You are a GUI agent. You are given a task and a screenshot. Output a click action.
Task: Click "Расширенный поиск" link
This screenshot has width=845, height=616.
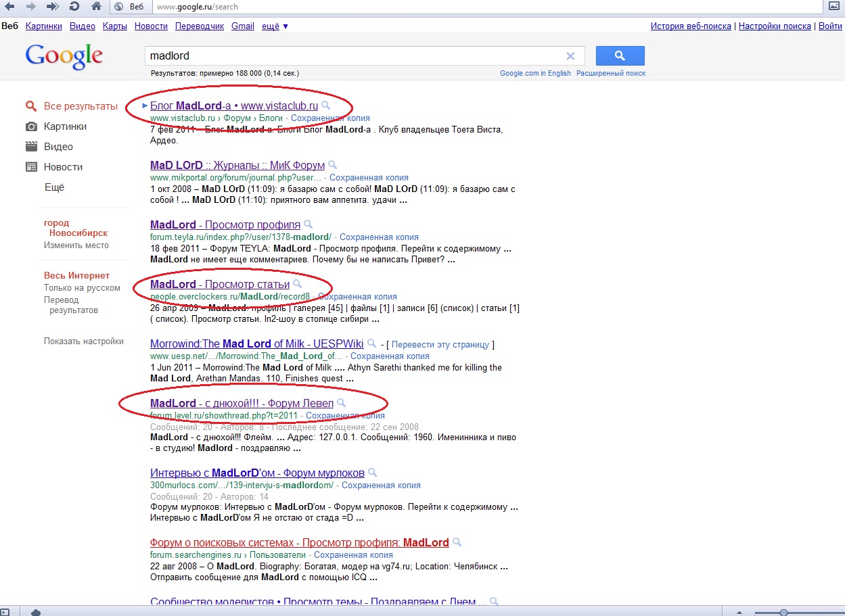pyautogui.click(x=611, y=73)
